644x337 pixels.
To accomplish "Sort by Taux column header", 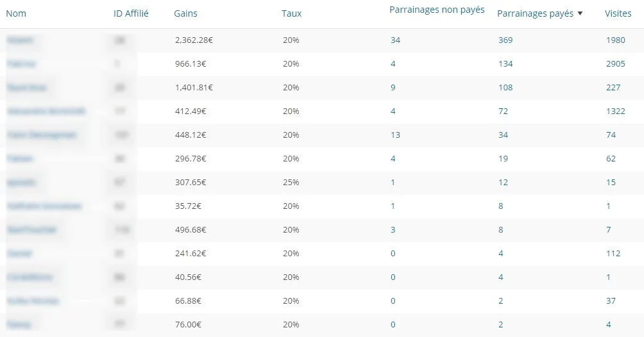I will click(292, 13).
